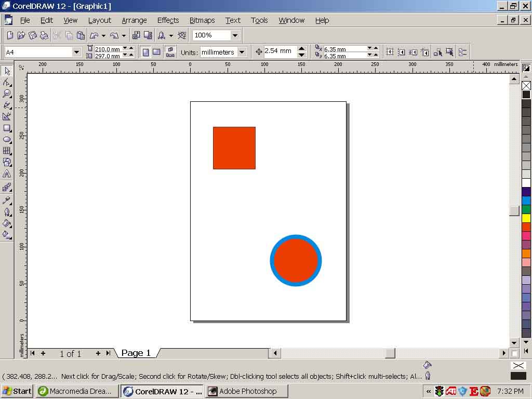
Task: Choose the Eyedropper tool
Action: (x=7, y=200)
